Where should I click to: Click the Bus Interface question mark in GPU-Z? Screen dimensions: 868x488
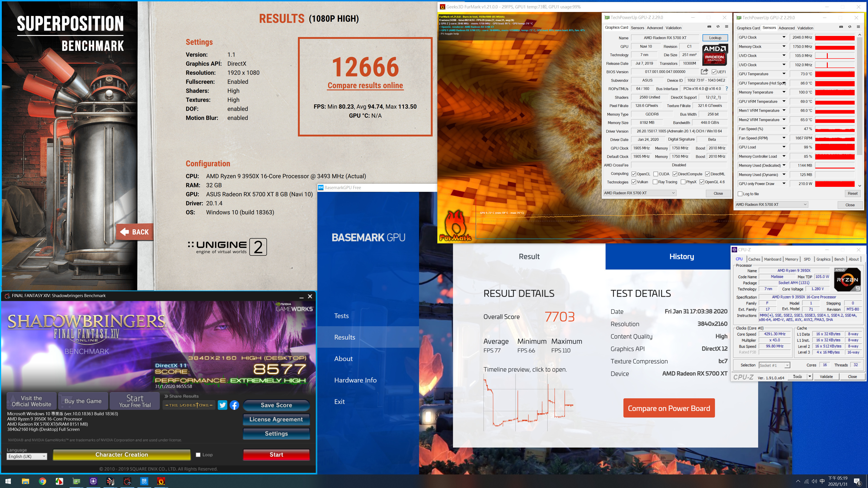click(727, 89)
